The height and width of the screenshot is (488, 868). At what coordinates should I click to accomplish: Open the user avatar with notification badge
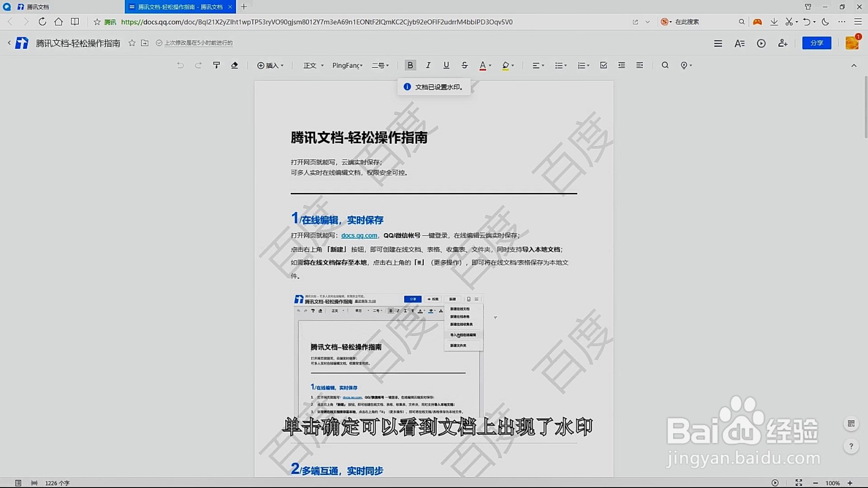[x=852, y=42]
